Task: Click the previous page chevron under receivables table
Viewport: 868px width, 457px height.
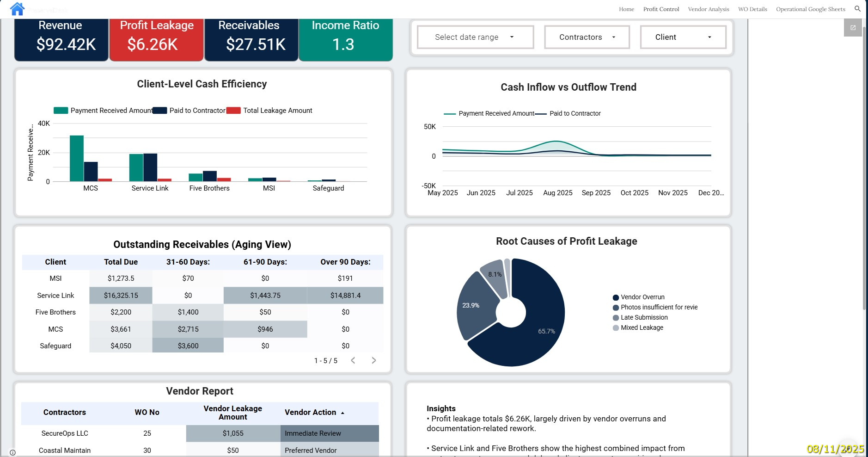Action: click(354, 360)
